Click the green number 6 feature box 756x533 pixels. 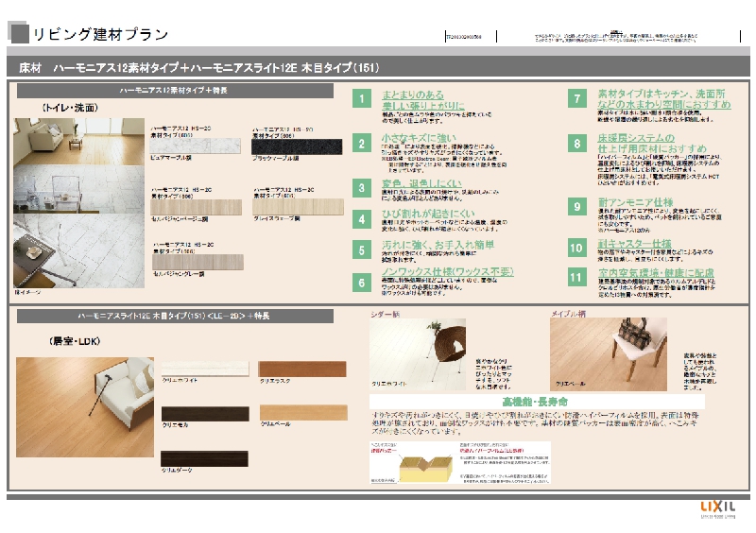[362, 283]
